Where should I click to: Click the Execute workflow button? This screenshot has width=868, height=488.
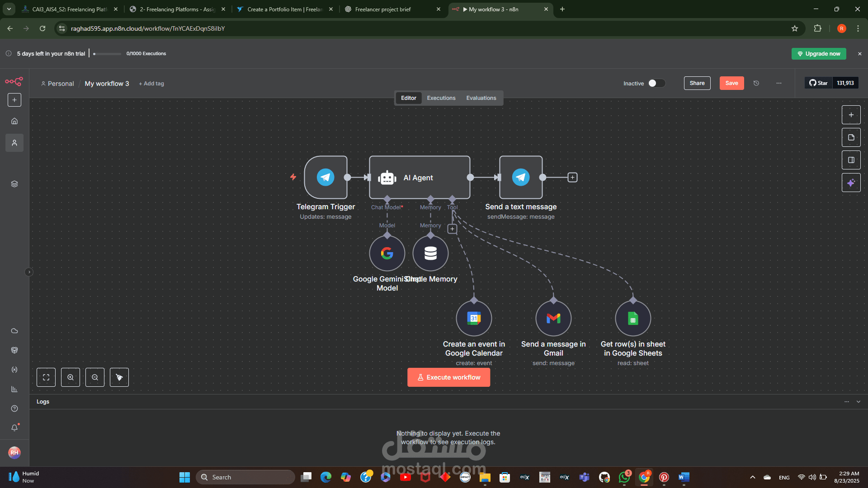[448, 377]
